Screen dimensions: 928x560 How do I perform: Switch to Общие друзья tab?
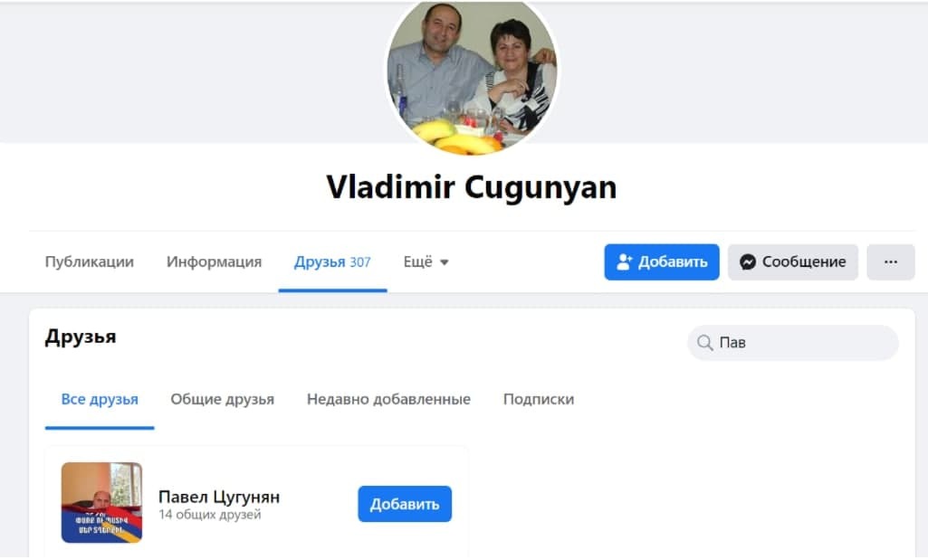(x=223, y=400)
